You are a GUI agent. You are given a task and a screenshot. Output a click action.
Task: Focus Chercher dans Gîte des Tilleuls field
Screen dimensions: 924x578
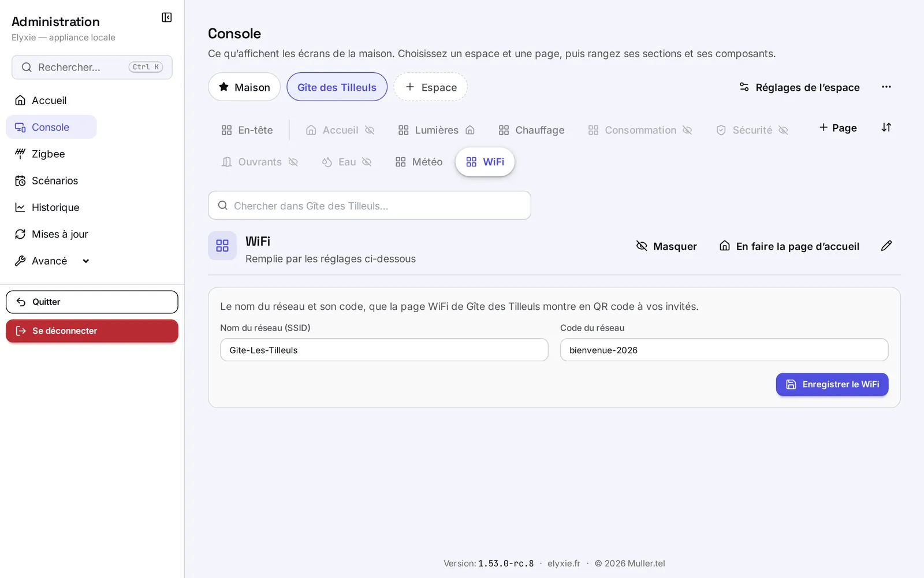coord(370,205)
